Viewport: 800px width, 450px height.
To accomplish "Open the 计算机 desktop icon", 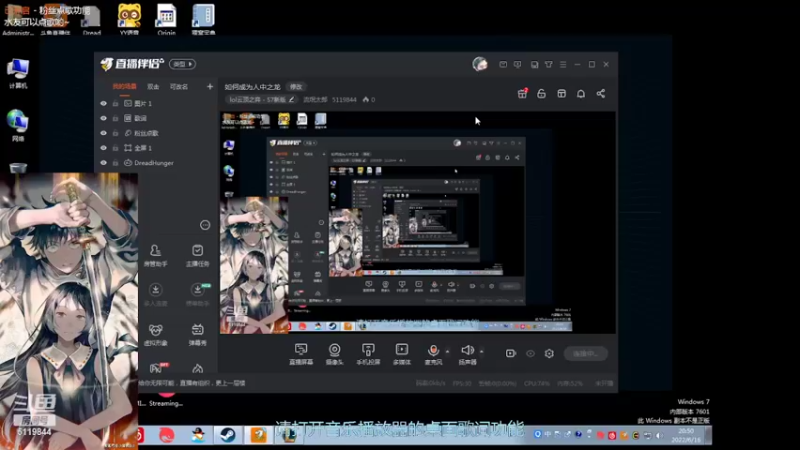I will pos(18,74).
